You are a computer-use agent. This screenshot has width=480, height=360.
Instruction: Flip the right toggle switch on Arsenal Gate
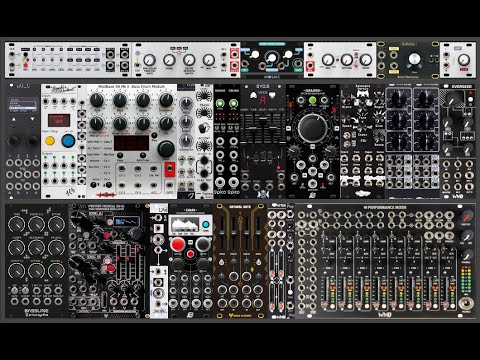tap(259, 263)
